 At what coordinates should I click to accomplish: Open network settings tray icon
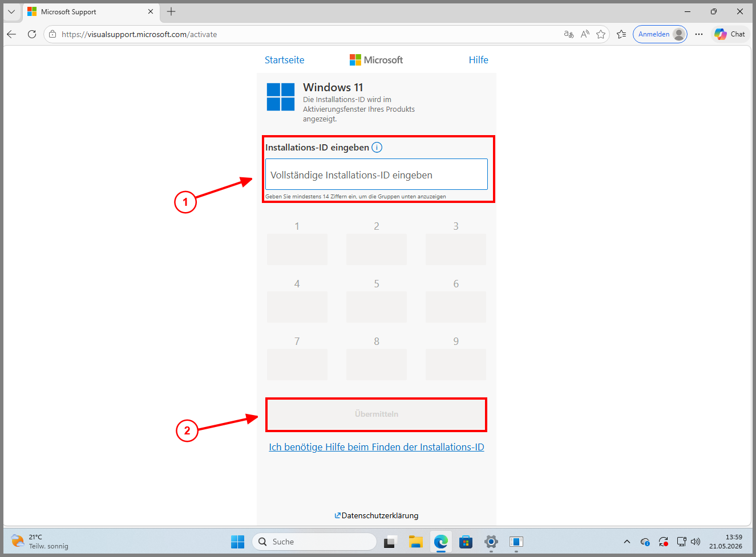pyautogui.click(x=682, y=542)
